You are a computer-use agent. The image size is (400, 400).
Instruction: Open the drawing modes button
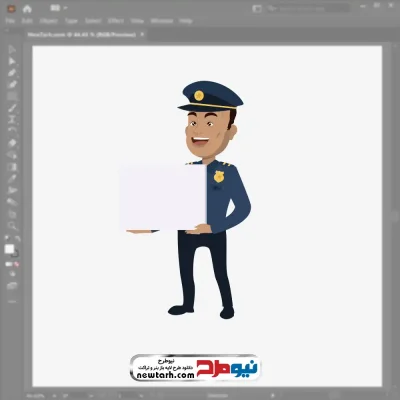[x=12, y=274]
